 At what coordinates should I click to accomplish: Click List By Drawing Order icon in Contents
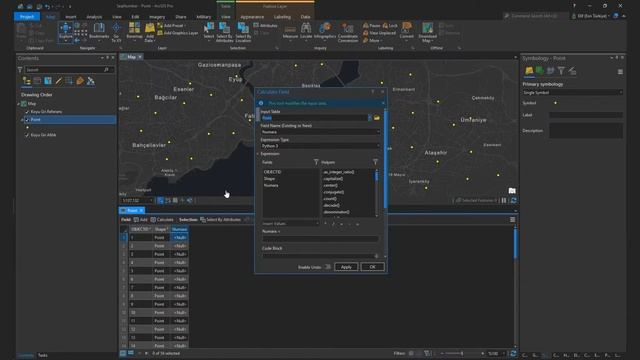pyautogui.click(x=27, y=81)
